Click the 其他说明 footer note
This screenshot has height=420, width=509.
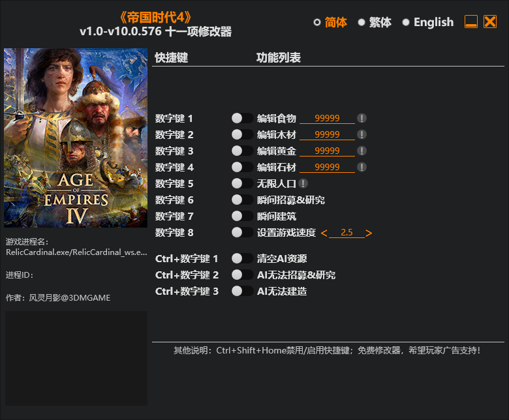tap(327, 351)
